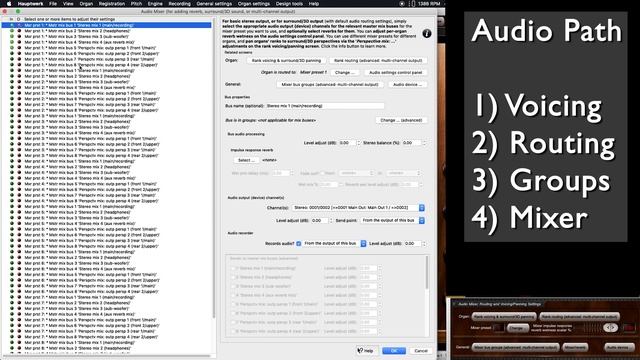Click the Cancel button
The image size is (640, 360).
point(421,351)
